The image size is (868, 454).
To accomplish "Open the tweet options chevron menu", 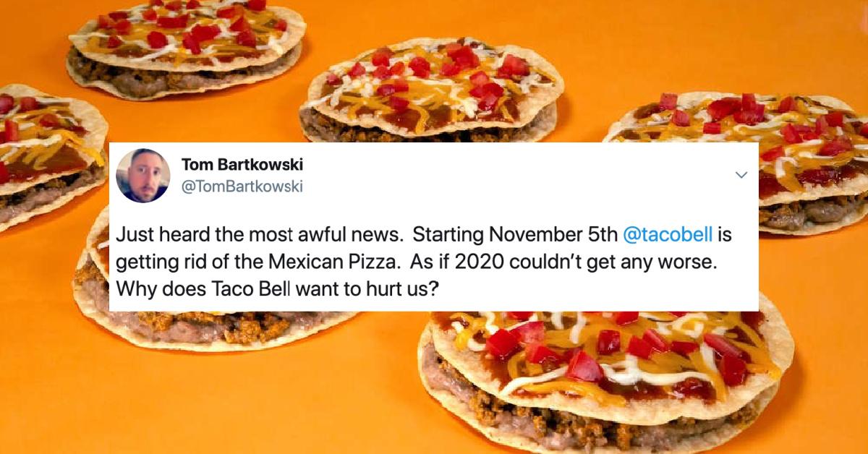I will [741, 175].
